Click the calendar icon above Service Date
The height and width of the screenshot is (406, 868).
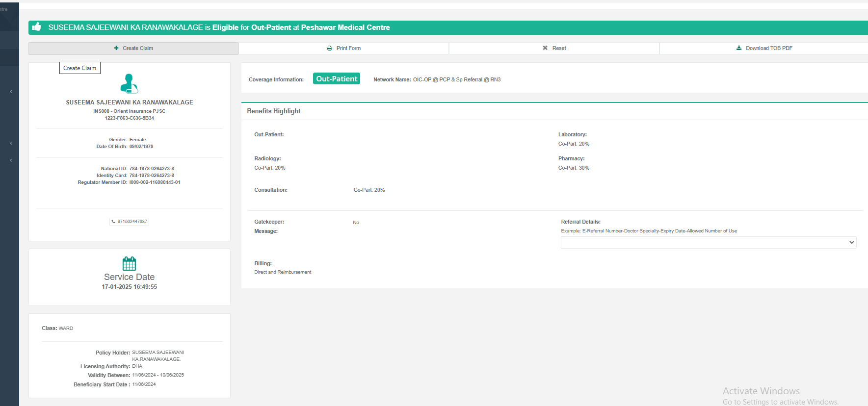(129, 264)
